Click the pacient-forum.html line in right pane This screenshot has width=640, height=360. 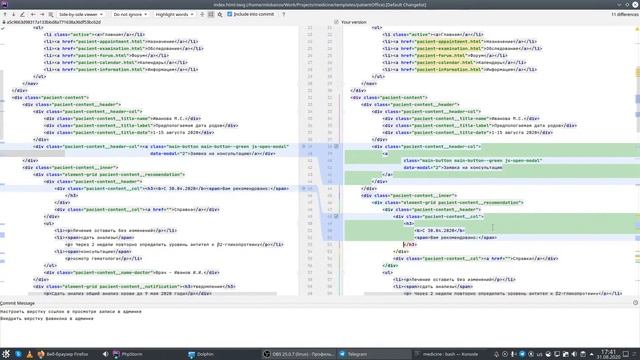(x=445, y=56)
